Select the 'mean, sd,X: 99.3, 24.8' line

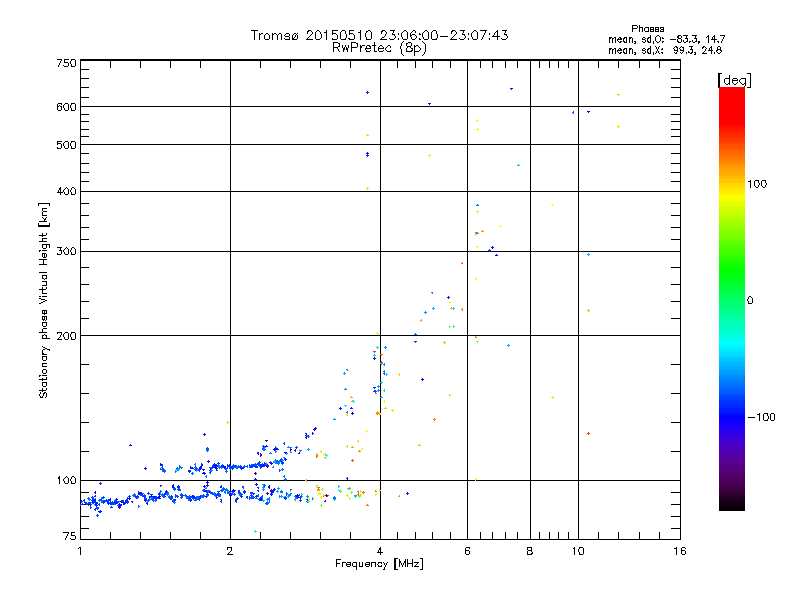(x=665, y=50)
